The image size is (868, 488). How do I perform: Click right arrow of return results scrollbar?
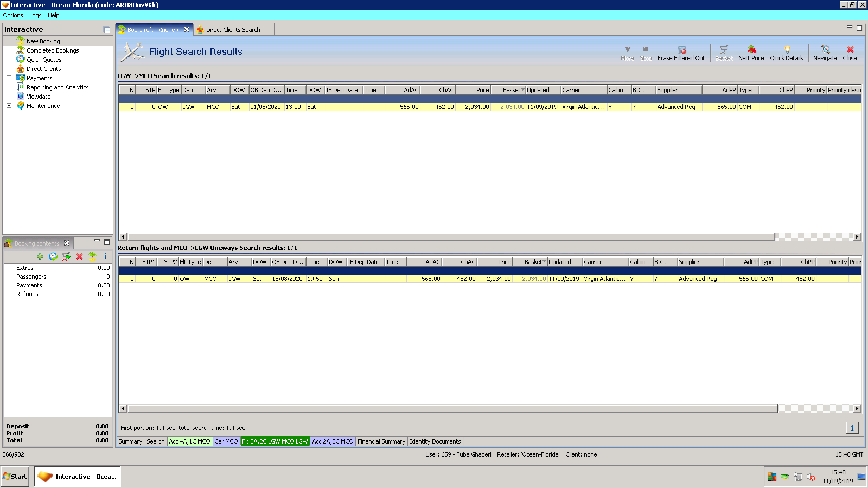coord(857,409)
